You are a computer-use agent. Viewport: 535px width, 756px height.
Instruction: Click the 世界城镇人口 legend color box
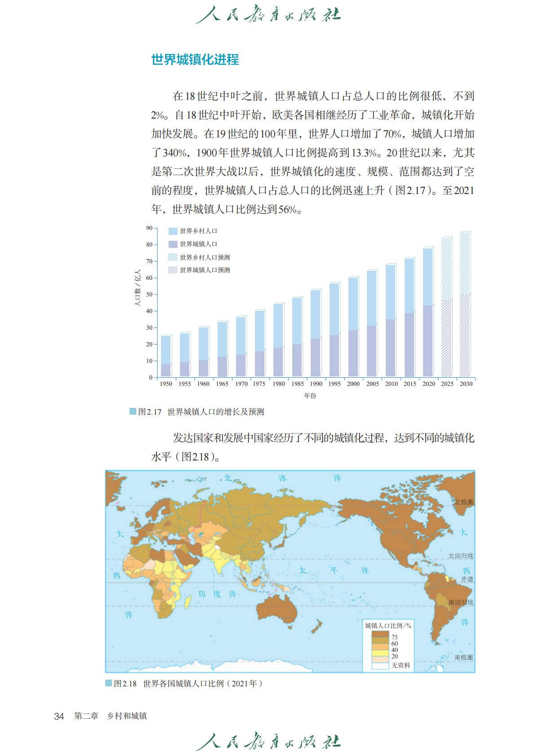pos(173,244)
